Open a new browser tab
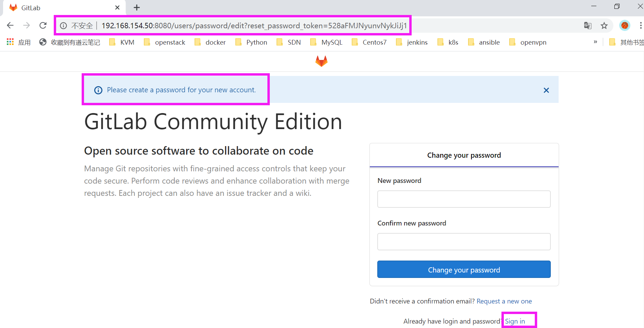The image size is (644, 328). tap(137, 7)
